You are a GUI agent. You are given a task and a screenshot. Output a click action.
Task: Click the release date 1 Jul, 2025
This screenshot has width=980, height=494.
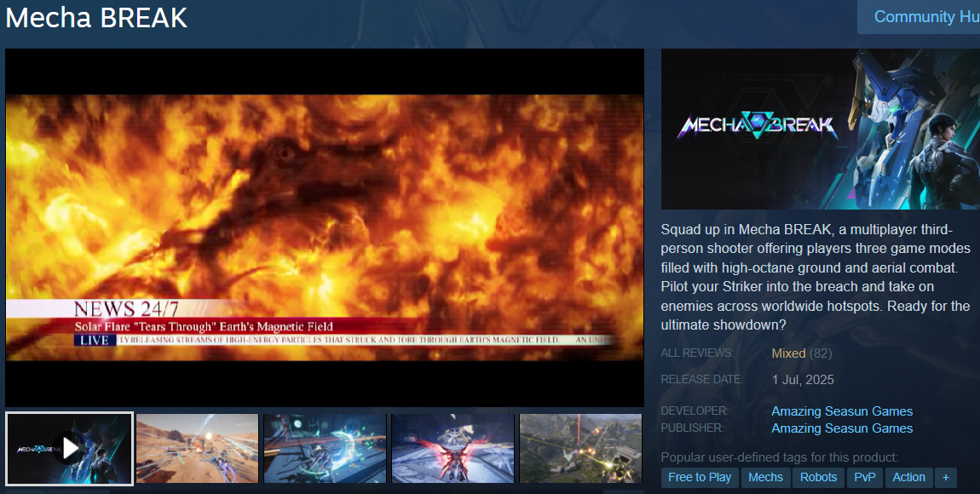click(803, 380)
